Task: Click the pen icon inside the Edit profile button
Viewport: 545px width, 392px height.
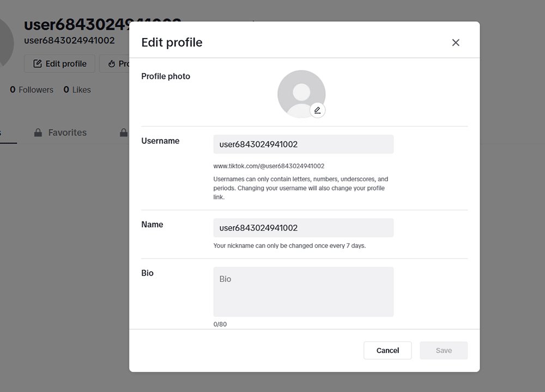Action: [x=37, y=64]
